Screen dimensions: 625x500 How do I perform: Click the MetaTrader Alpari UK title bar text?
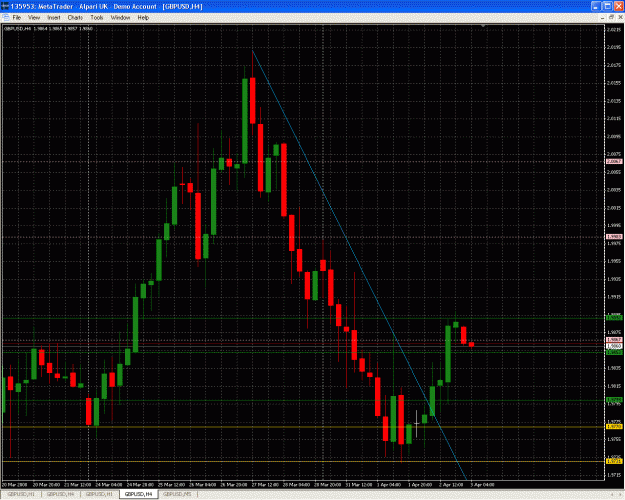(107, 6)
